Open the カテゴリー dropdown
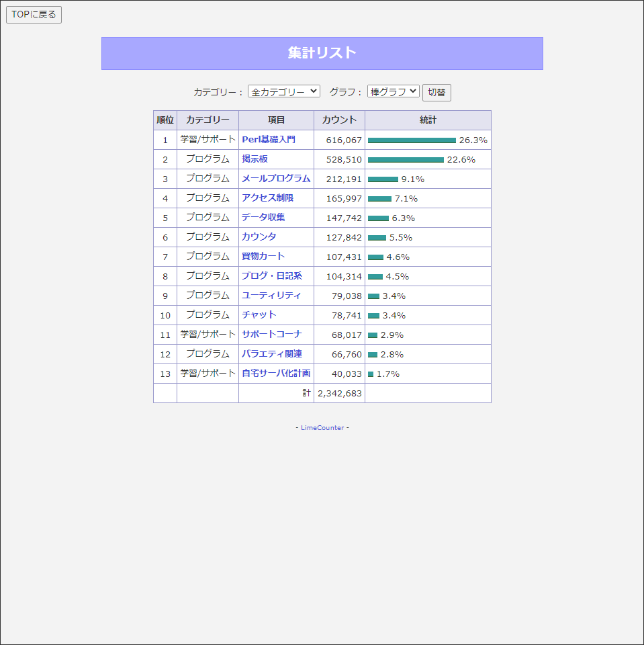 [x=283, y=91]
